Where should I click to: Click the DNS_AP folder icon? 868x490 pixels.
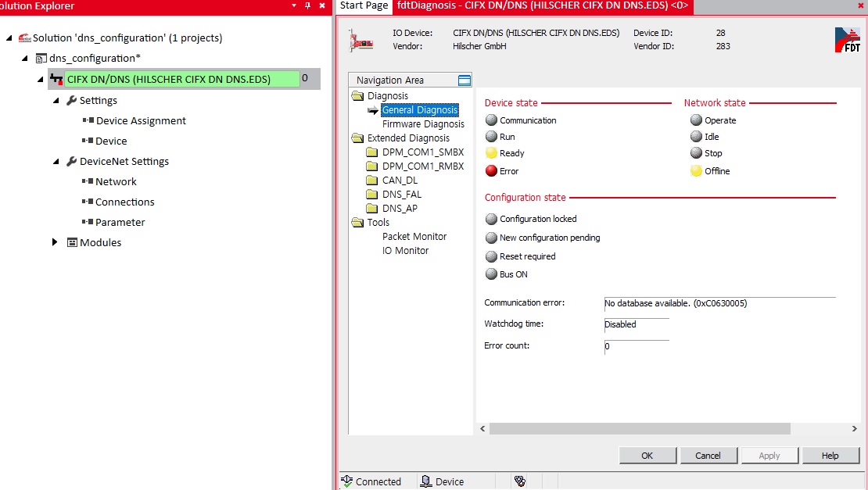372,208
